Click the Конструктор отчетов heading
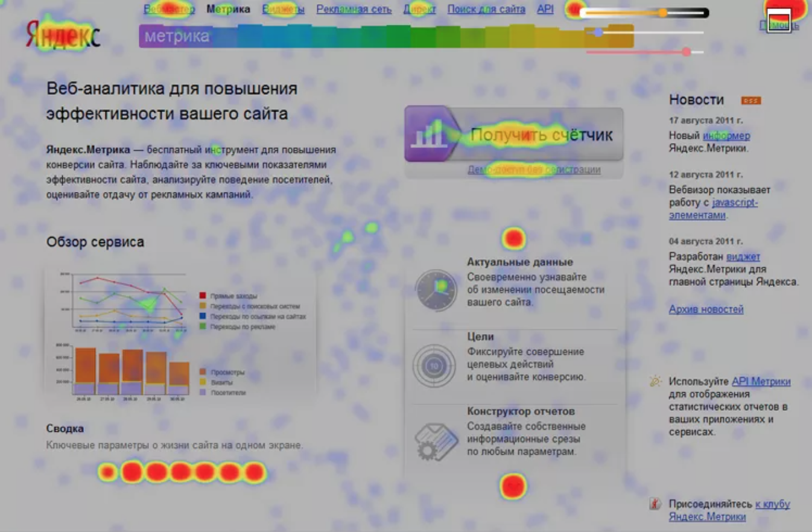 point(521,411)
